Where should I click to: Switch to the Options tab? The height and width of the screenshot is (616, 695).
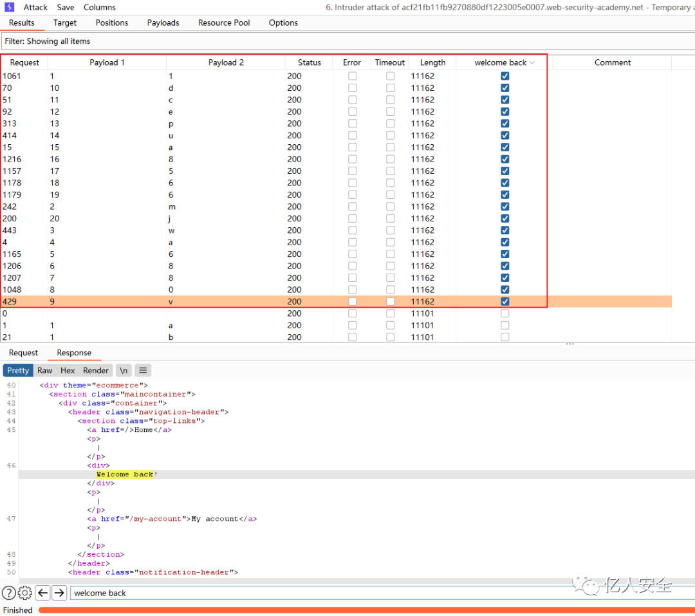(283, 23)
